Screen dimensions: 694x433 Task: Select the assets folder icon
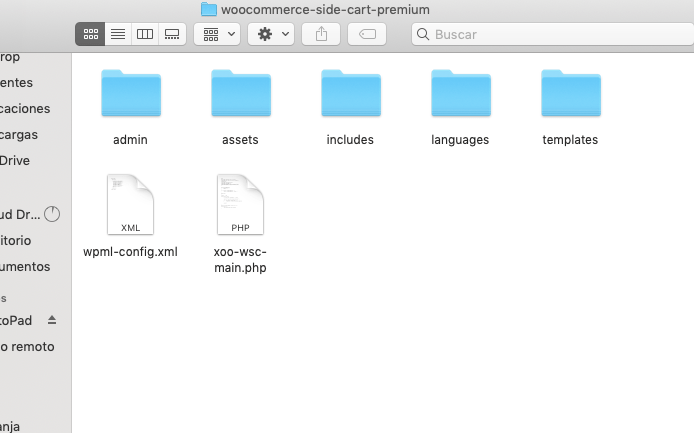241,93
